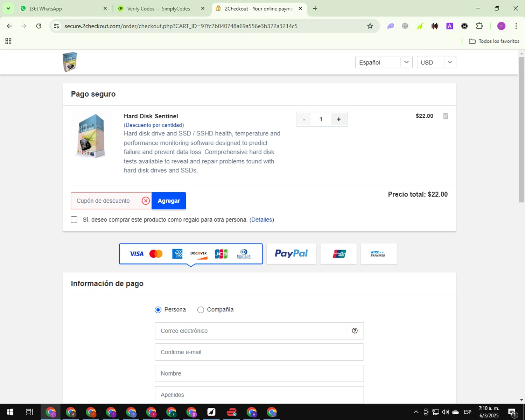
Task: Open Todos los favoritos folder
Action: (x=494, y=41)
